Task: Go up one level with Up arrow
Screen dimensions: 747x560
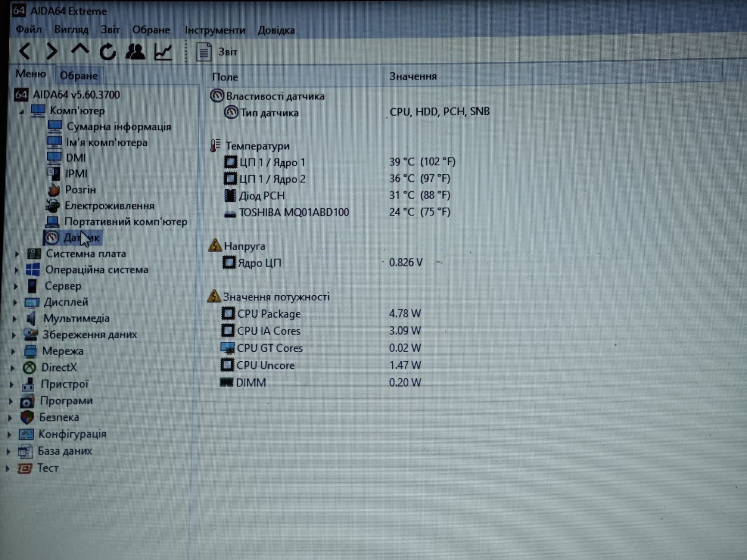Action: pos(80,50)
